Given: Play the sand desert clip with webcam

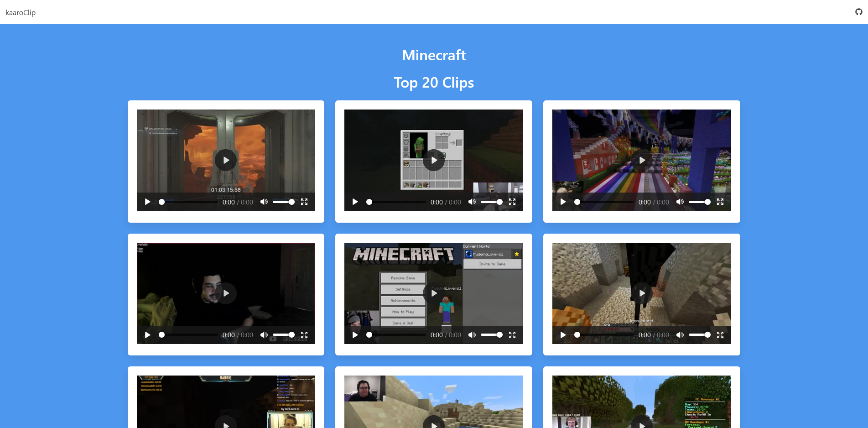Looking at the screenshot, I should point(434,423).
